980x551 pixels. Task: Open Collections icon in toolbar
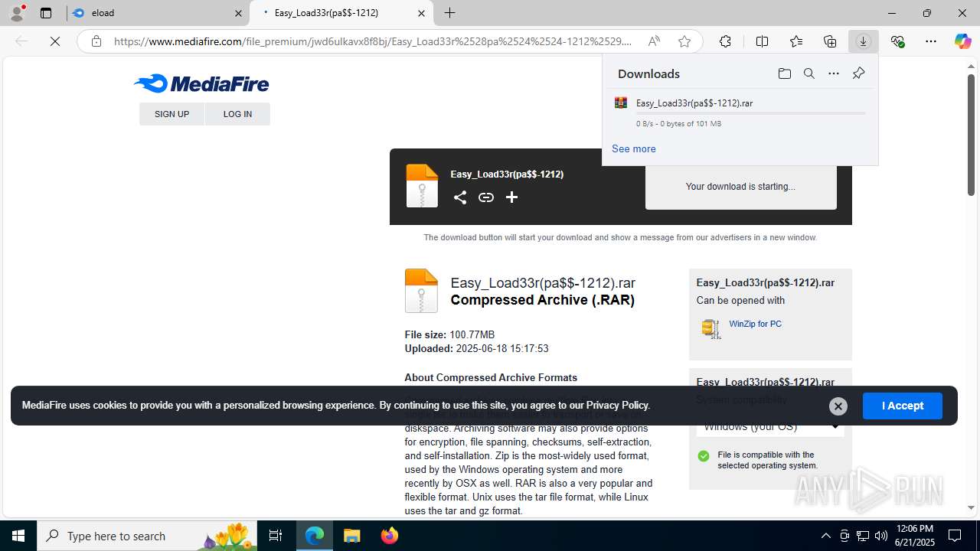pyautogui.click(x=830, y=41)
